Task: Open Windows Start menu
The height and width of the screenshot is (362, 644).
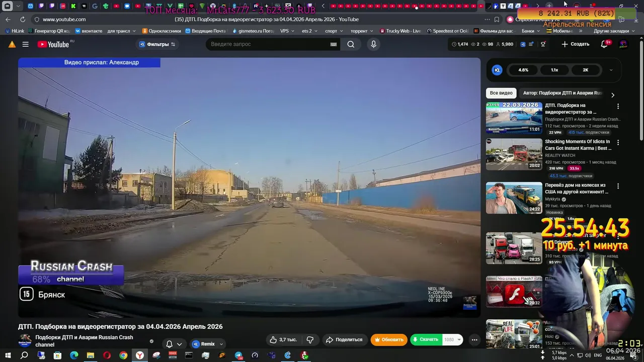Action: [8, 355]
